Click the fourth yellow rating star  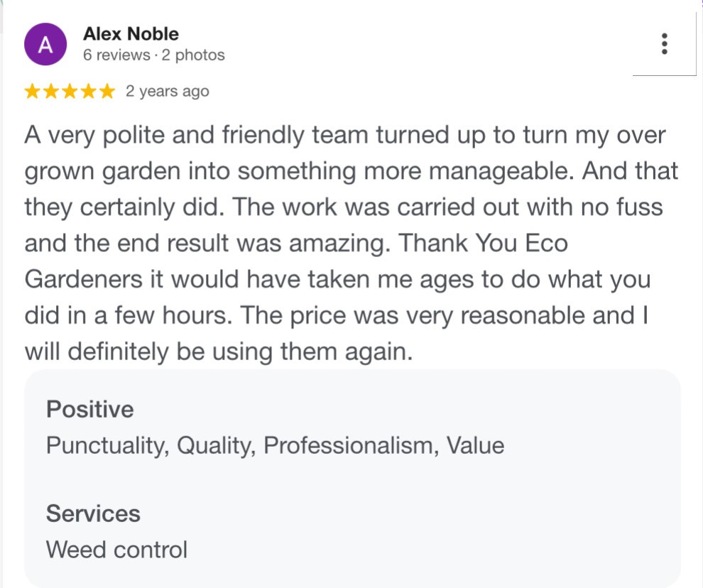[x=89, y=91]
